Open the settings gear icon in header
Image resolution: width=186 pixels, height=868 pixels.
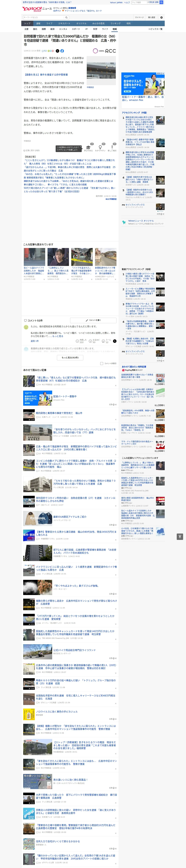pos(161,17)
